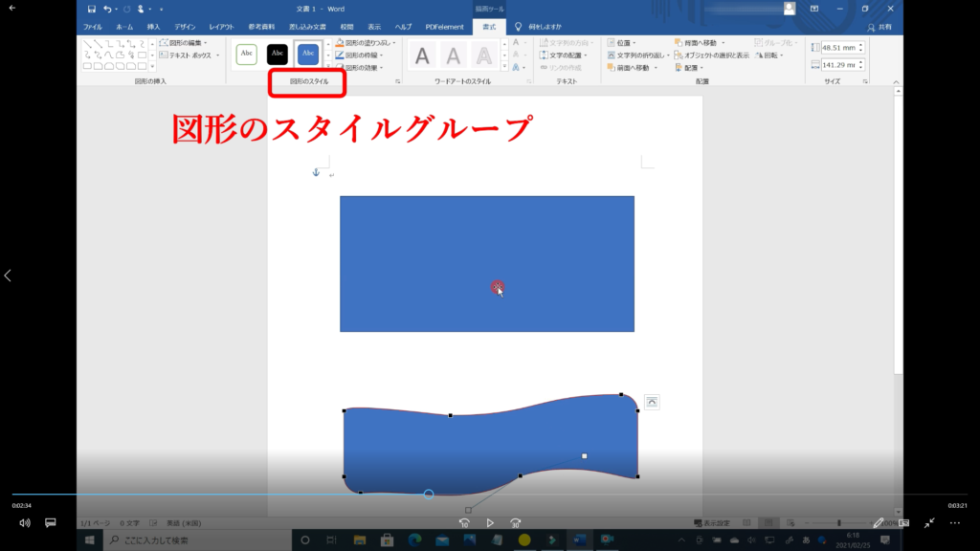The width and height of the screenshot is (980, 551).
Task: Click the video seek bar position handle
Action: (429, 495)
